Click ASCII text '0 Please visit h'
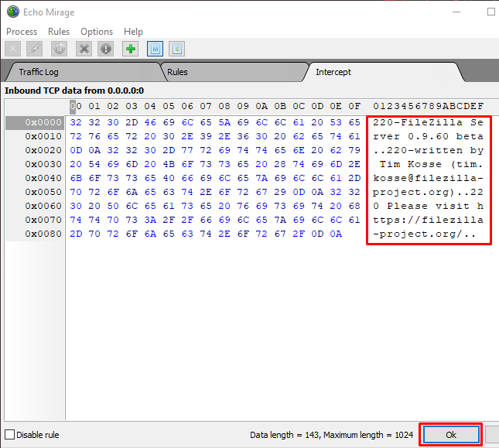Viewport: 499px width, 448px height. pos(428,206)
